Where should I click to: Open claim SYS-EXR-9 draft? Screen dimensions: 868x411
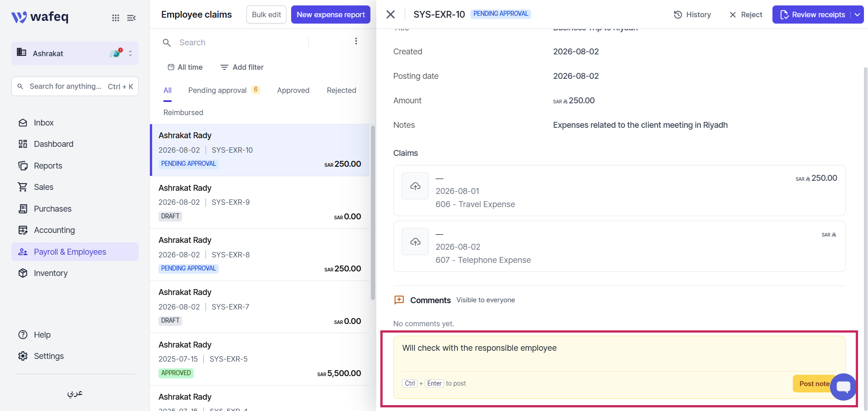(260, 203)
